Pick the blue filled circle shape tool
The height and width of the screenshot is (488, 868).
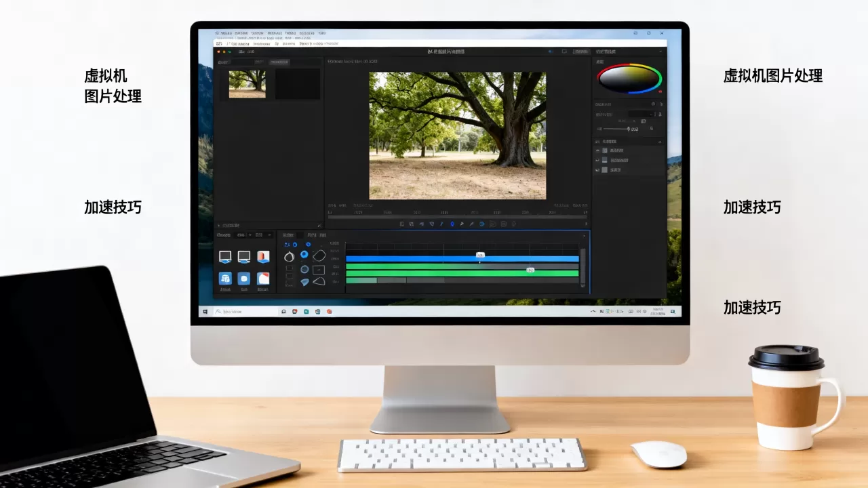tap(304, 254)
